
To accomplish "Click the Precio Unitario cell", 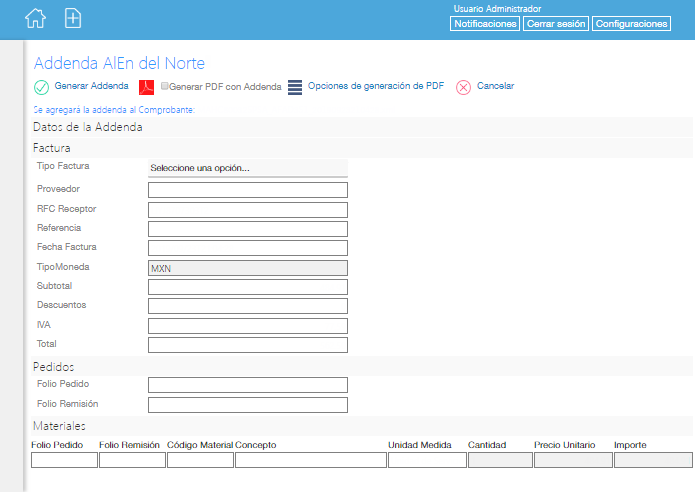I will click(574, 460).
